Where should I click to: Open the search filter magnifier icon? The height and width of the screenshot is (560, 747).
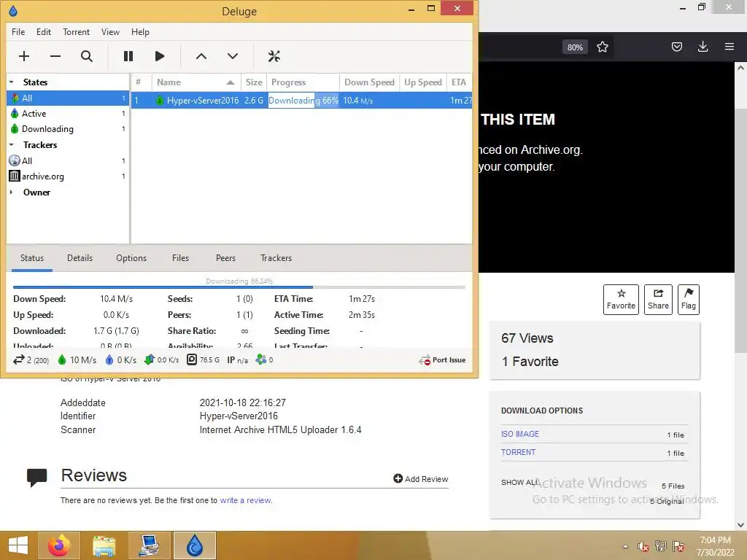(87, 56)
